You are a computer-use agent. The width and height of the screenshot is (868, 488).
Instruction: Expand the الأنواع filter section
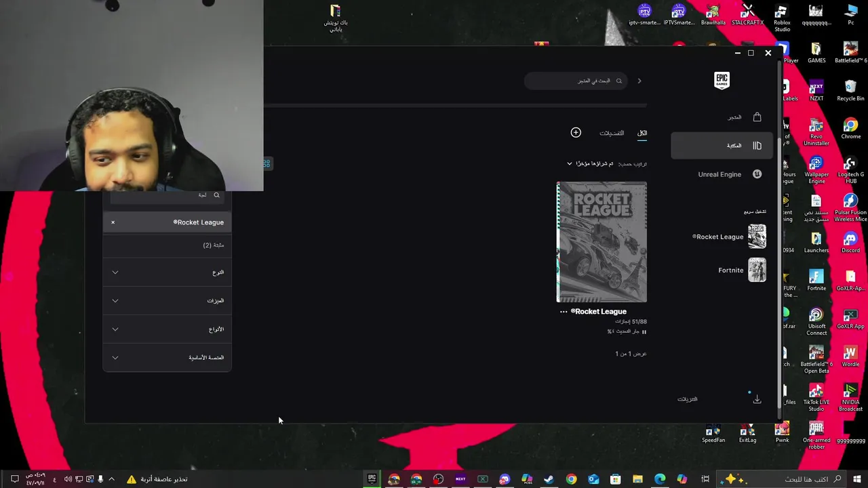[x=167, y=329]
